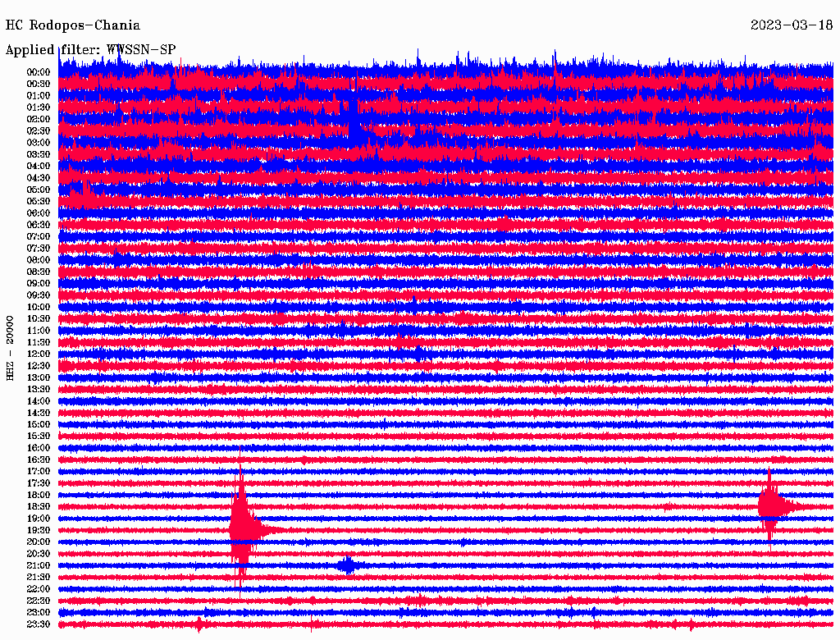Click the 14:30 time label

pos(39,414)
